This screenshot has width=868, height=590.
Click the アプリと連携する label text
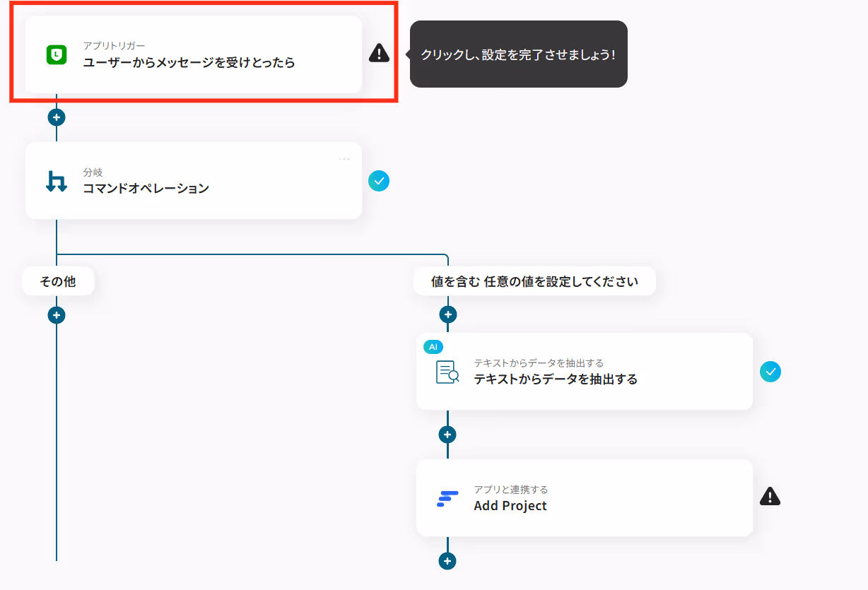coord(511,490)
